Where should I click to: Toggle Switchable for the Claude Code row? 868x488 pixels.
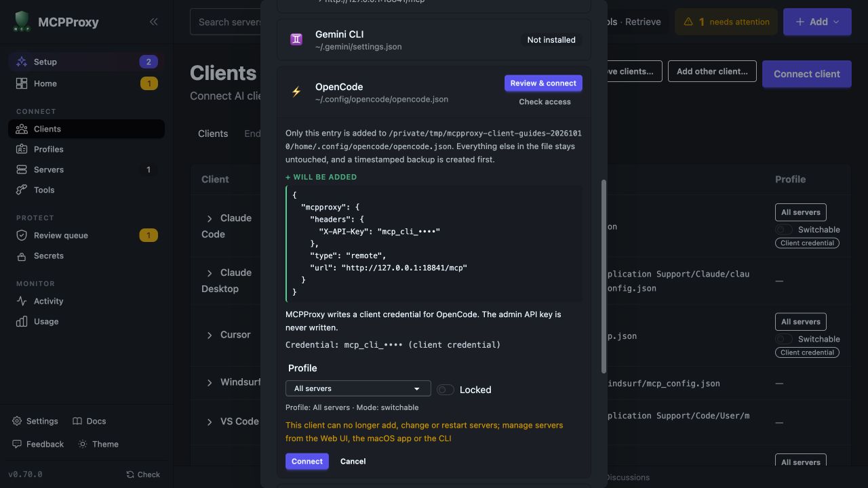click(x=784, y=230)
